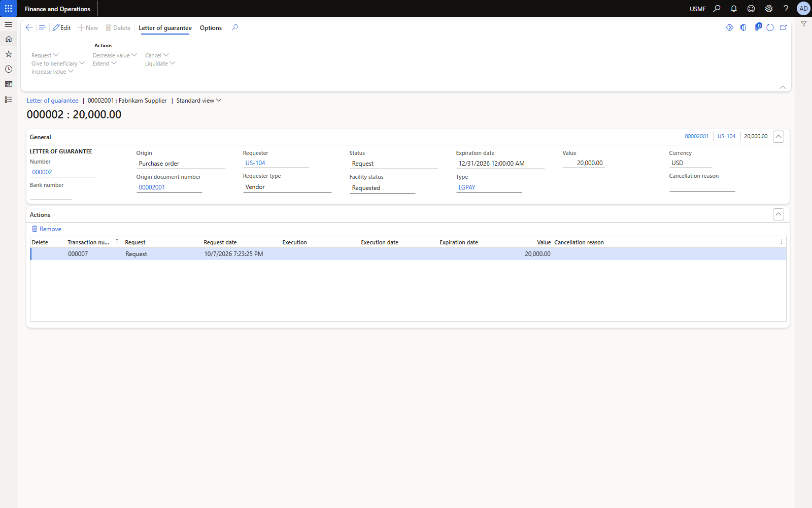Open the settings gear icon

[x=769, y=9]
